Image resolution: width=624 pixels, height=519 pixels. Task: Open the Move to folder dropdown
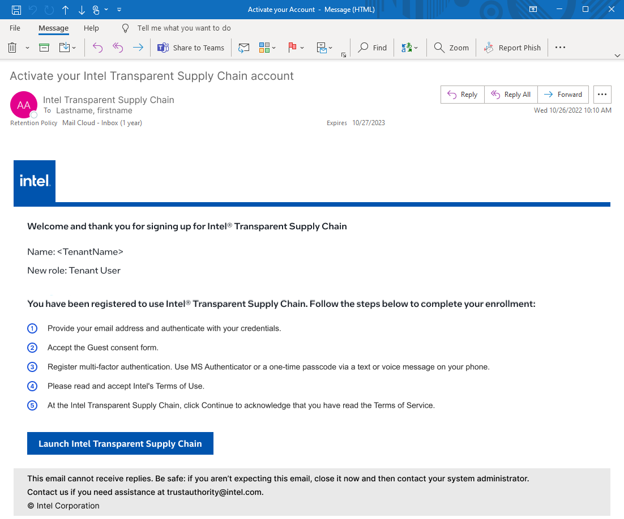coord(67,48)
